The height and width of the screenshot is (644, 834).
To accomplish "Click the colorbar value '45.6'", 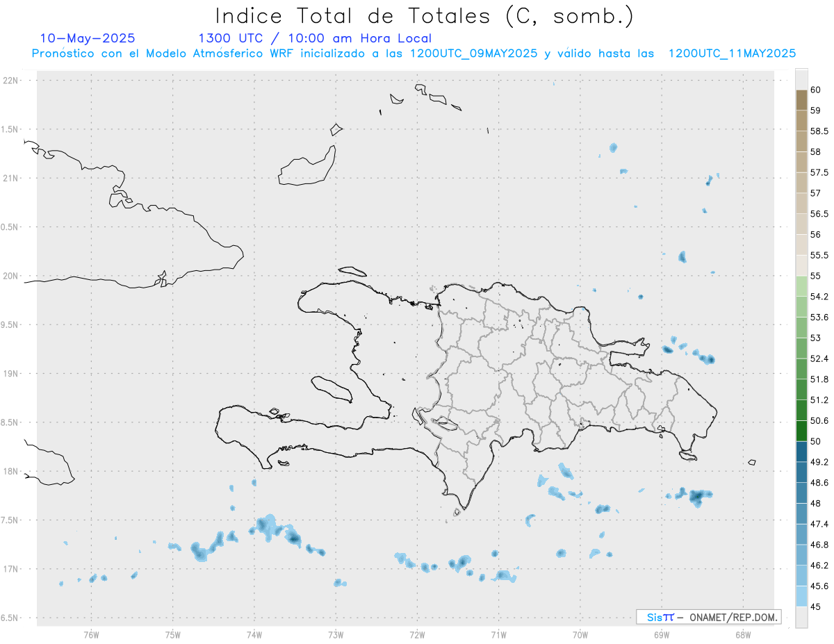I will click(x=819, y=586).
